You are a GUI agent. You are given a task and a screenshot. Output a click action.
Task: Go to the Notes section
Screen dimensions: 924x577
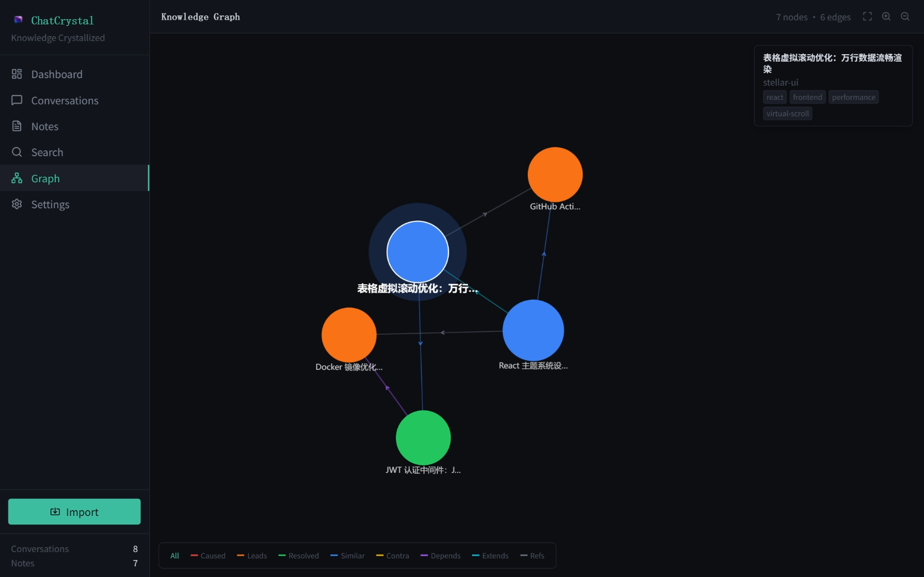click(x=45, y=126)
